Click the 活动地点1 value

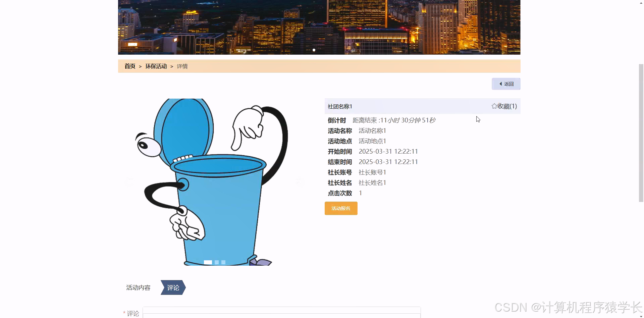372,141
